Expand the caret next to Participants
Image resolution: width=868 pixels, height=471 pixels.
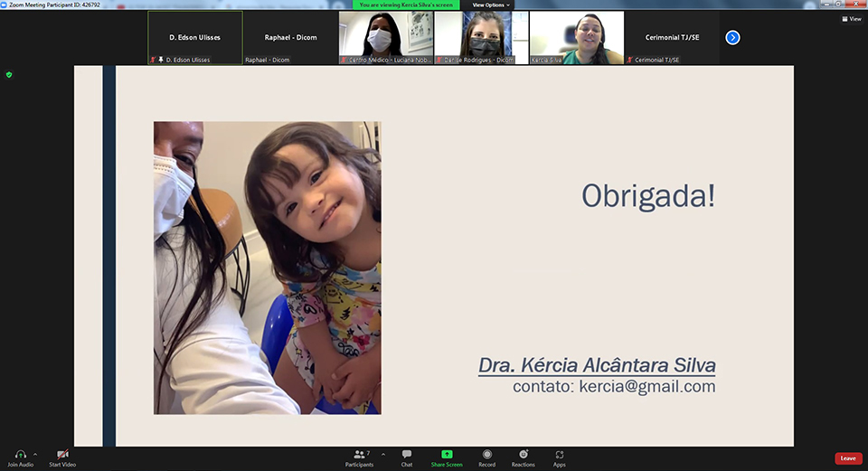coord(383,454)
